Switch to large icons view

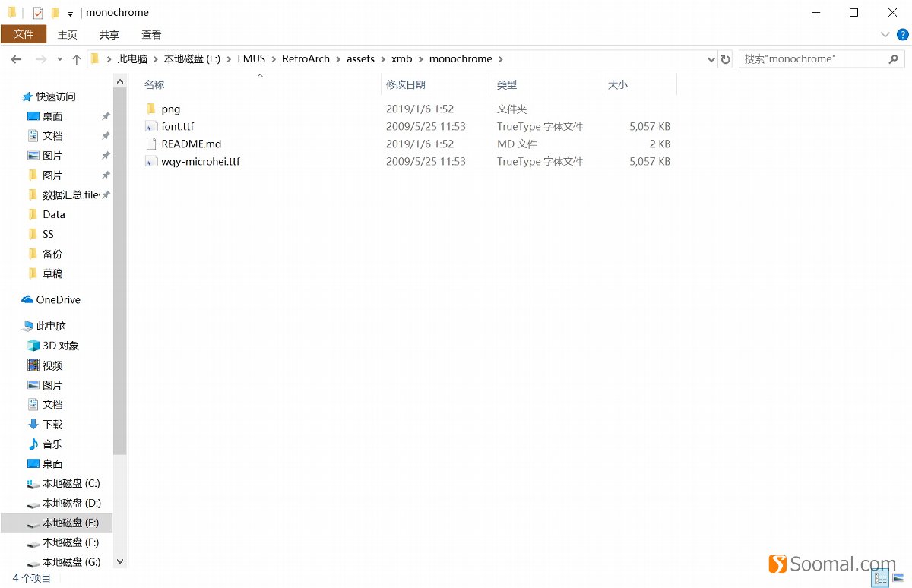(898, 579)
